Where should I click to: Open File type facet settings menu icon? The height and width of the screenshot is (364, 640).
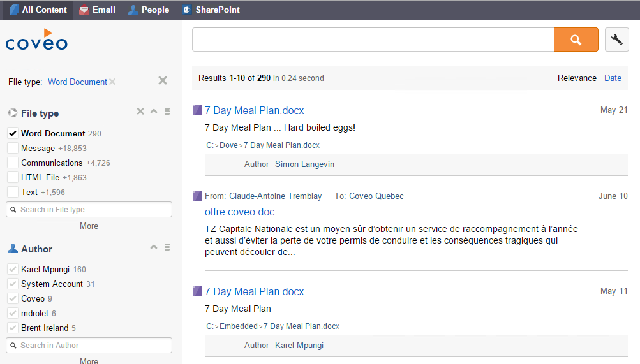pos(167,112)
